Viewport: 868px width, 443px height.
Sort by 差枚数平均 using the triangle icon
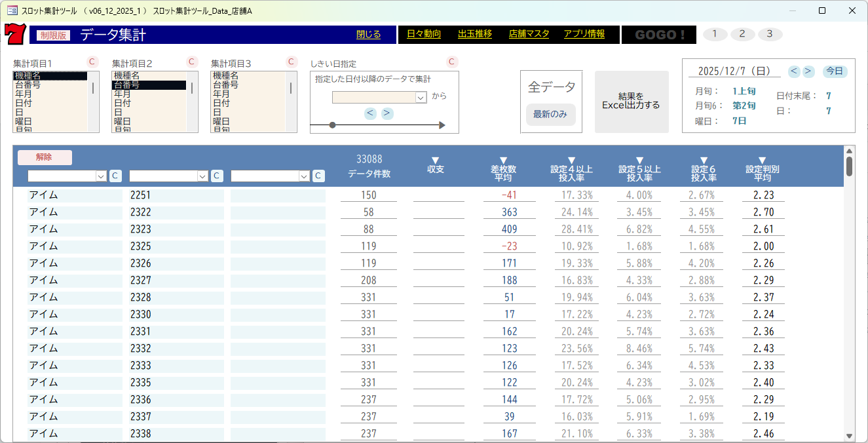click(503, 157)
